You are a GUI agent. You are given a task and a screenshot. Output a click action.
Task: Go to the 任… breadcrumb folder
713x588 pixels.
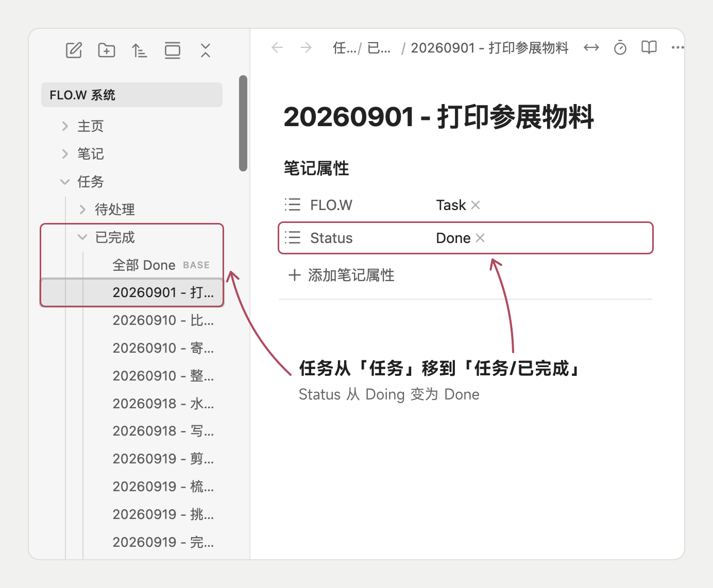point(345,48)
